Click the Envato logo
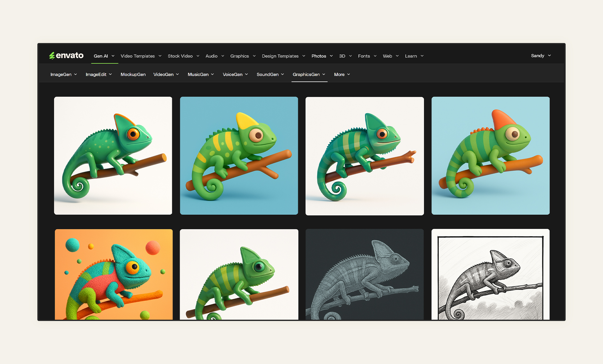 pos(66,56)
